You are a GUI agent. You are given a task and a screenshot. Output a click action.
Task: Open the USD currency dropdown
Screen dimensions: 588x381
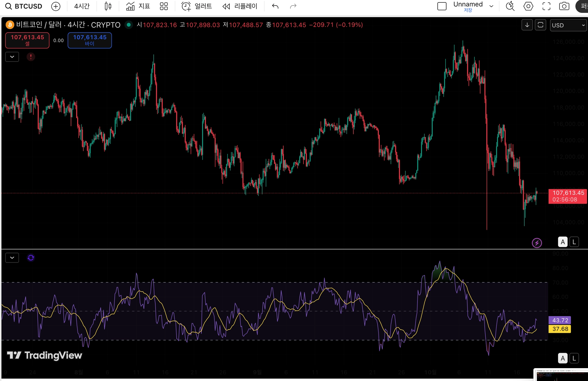click(568, 25)
